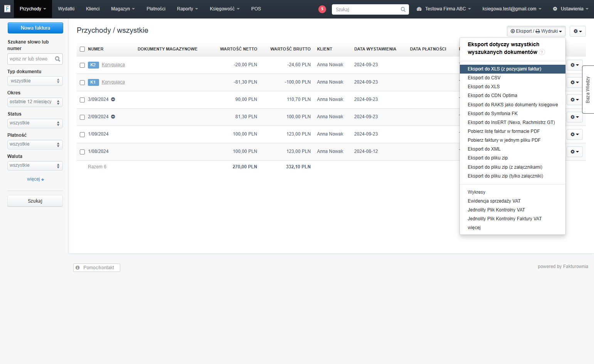Click the Fakturownia logo icon
Image resolution: width=594 pixels, height=364 pixels.
point(7,8)
